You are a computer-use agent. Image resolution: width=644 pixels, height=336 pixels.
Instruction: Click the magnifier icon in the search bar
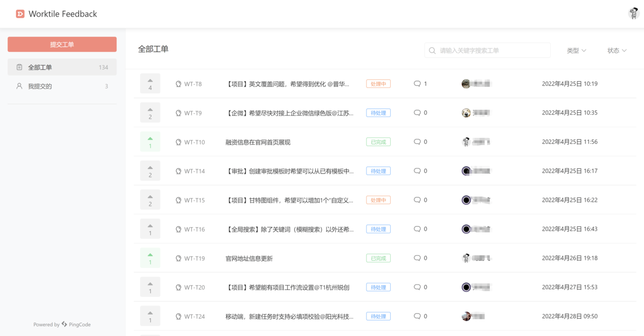point(432,50)
